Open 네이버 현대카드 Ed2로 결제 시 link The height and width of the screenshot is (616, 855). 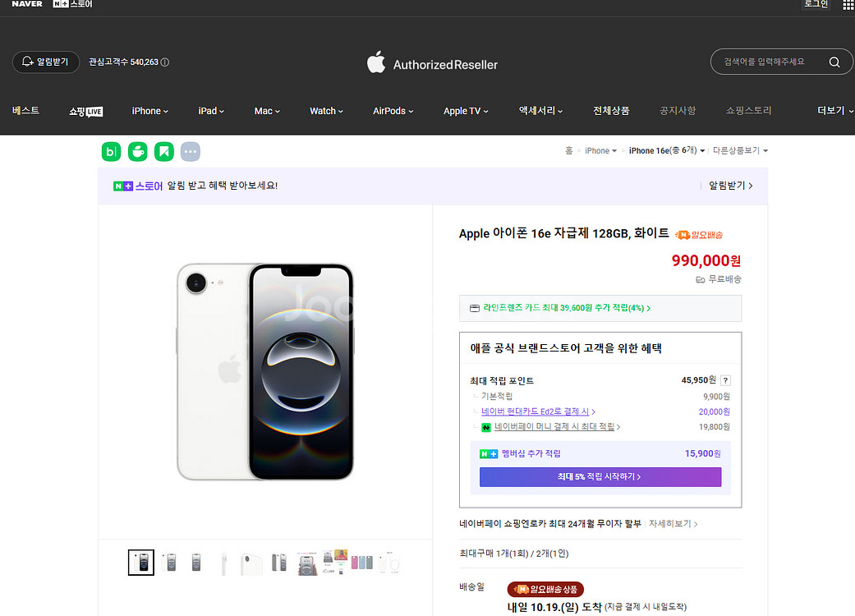pyautogui.click(x=537, y=411)
